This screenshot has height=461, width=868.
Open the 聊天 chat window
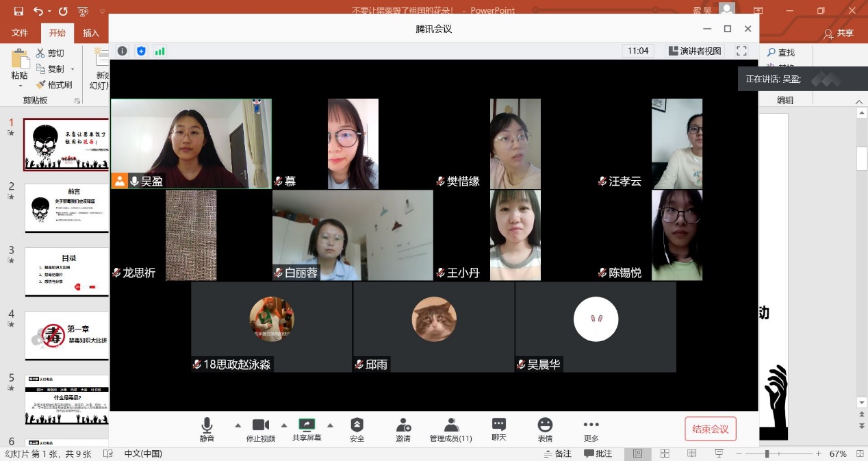pos(498,429)
